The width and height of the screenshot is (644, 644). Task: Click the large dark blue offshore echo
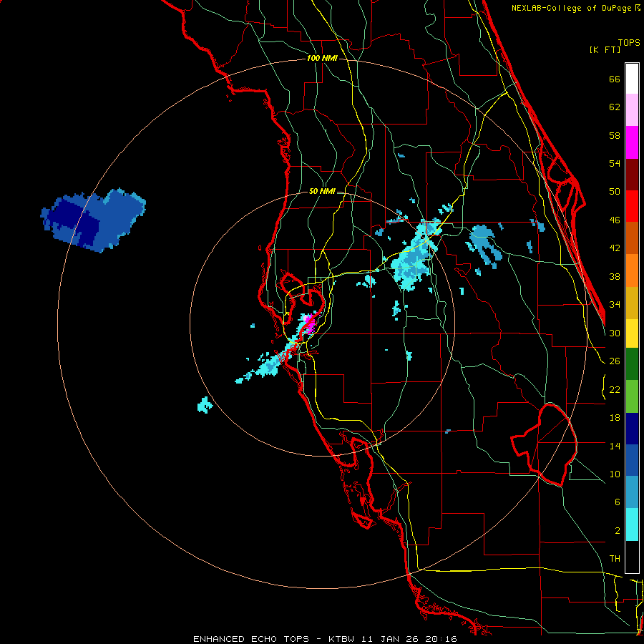(93, 220)
